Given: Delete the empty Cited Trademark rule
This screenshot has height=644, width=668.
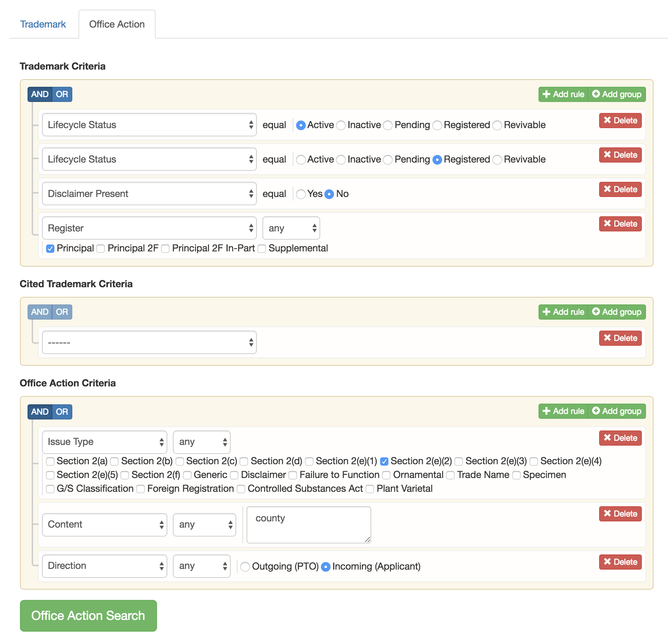Looking at the screenshot, I should pos(620,338).
